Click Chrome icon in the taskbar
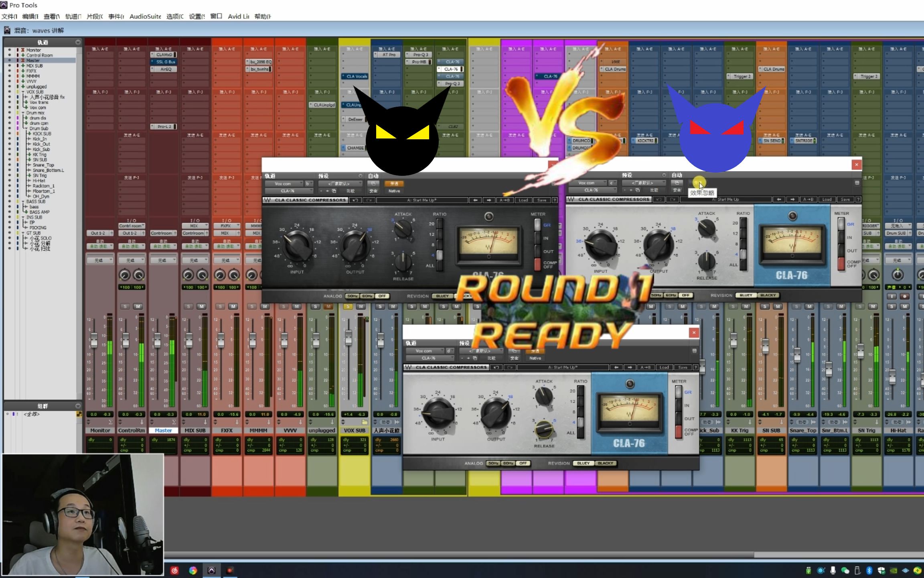Screen dimensions: 924x578 193,570
